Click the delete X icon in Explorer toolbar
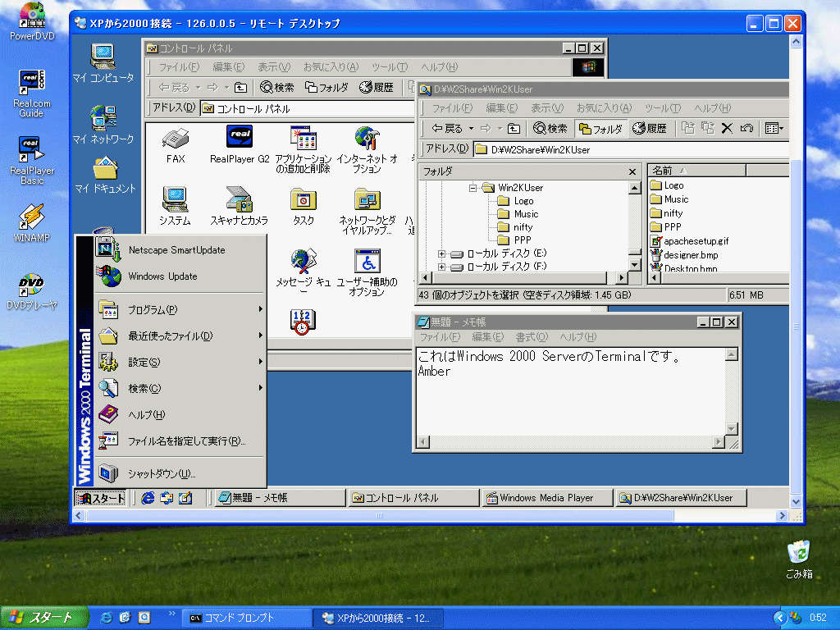 point(727,129)
